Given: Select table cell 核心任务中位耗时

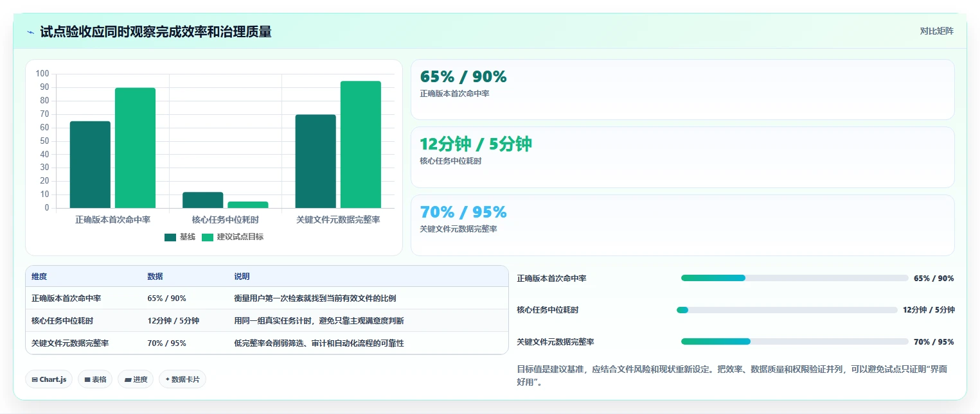Looking at the screenshot, I should [x=62, y=321].
